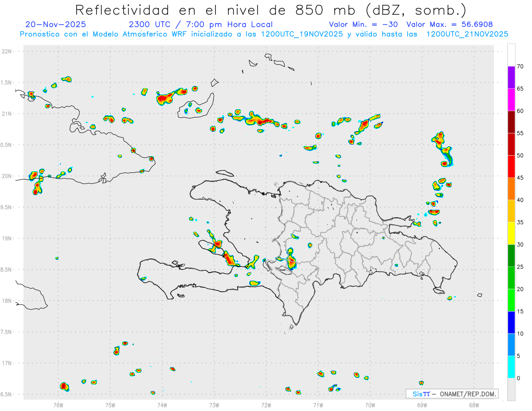
Task: Click the 45 value on the color scale
Action: coord(520,178)
